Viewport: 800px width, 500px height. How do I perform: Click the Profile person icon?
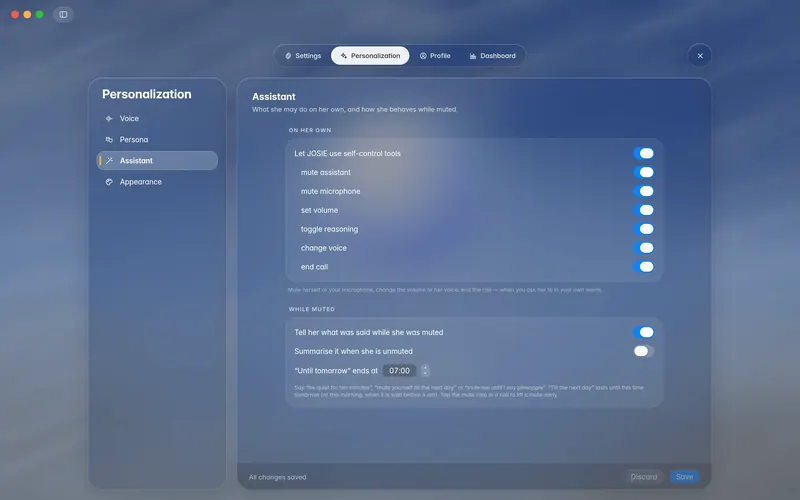pyautogui.click(x=423, y=56)
